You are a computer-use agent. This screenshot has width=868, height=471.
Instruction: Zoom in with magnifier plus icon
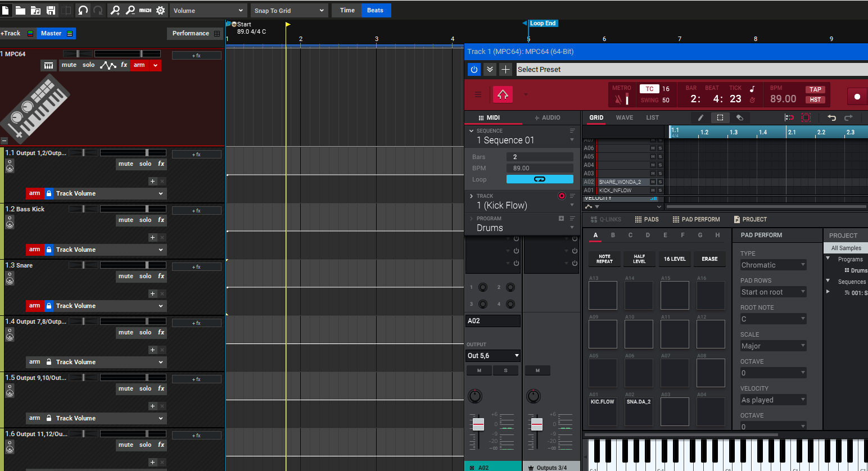pos(115,10)
